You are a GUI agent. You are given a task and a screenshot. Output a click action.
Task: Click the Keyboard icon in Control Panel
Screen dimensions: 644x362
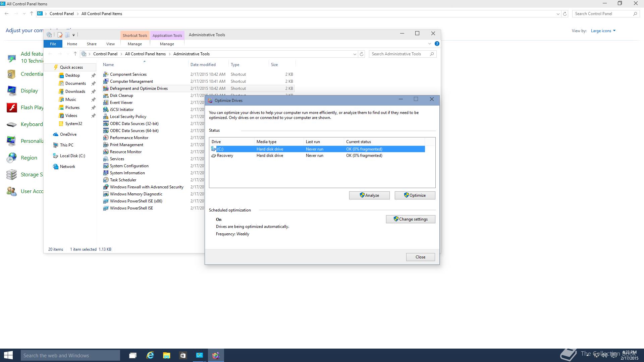pyautogui.click(x=12, y=124)
